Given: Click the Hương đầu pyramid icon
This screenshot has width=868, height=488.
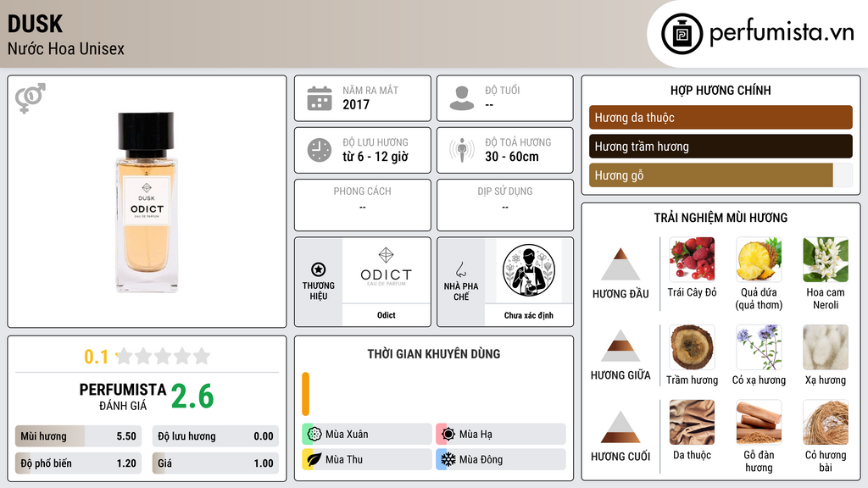Looking at the screenshot, I should click(x=620, y=264).
